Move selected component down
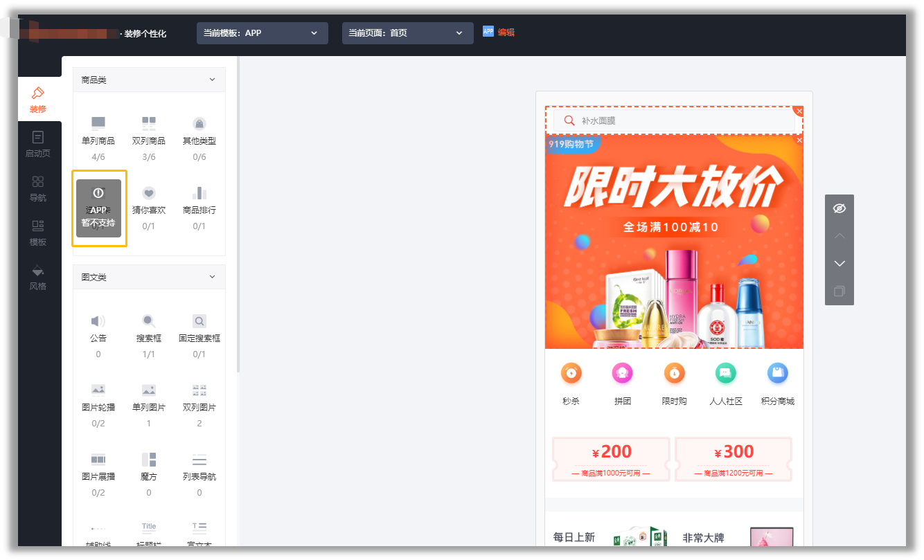This screenshot has width=924, height=560. (x=839, y=264)
